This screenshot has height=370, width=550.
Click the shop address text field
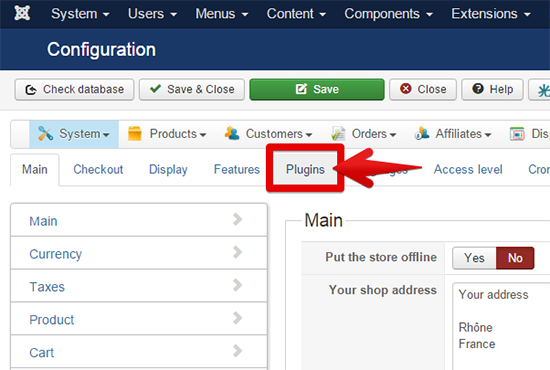(501, 326)
